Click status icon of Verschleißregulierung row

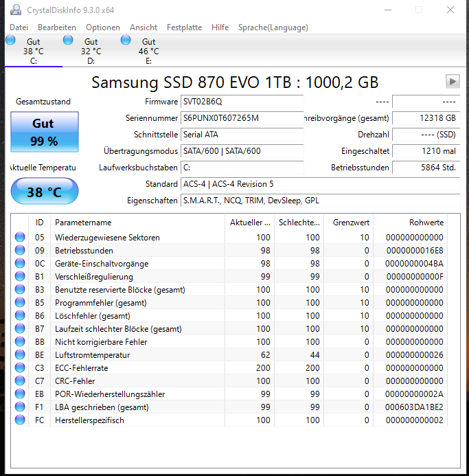20,276
